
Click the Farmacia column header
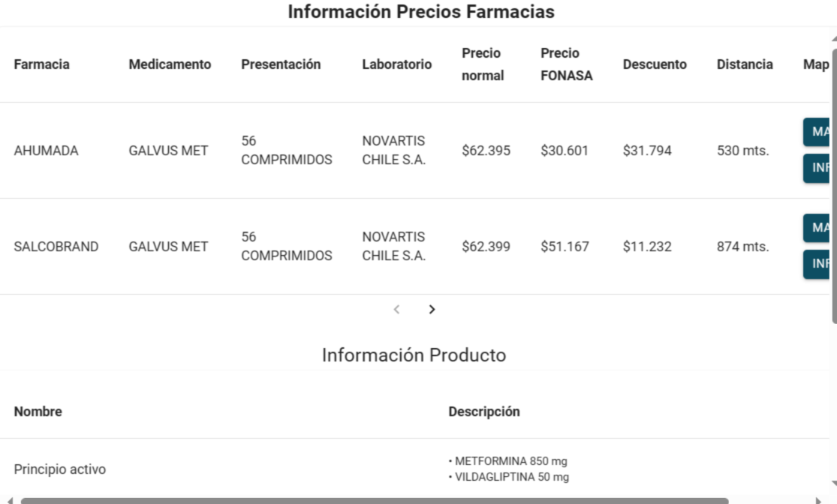[41, 64]
